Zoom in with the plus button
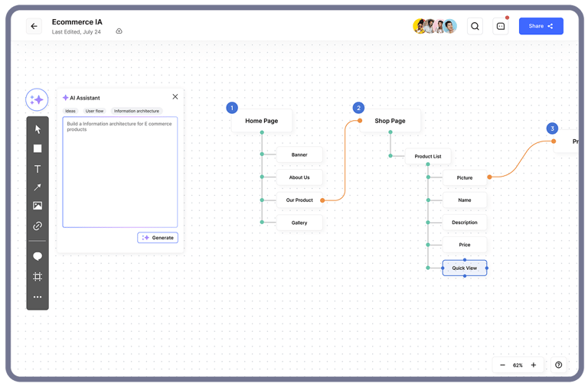Viewport: 588px width, 390px height. 533,365
